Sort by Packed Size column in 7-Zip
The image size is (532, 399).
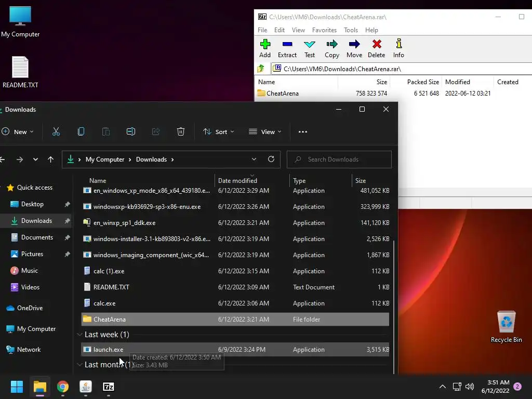417,82
